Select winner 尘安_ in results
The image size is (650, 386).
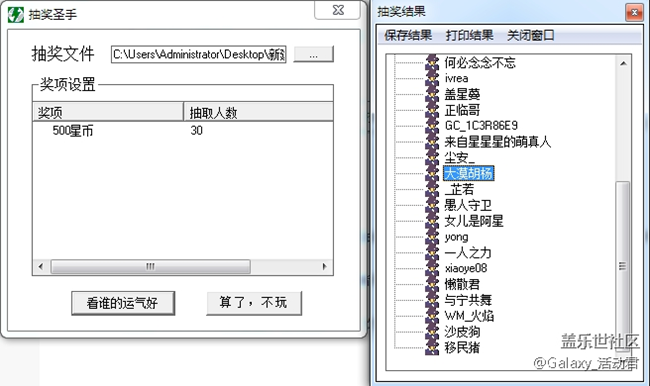(x=459, y=158)
